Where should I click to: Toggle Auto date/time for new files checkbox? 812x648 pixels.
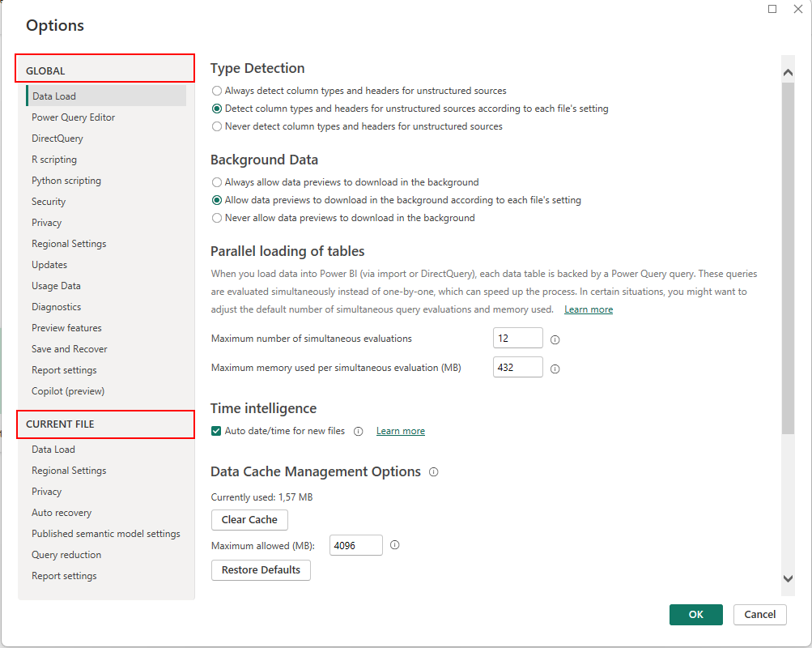coord(216,431)
